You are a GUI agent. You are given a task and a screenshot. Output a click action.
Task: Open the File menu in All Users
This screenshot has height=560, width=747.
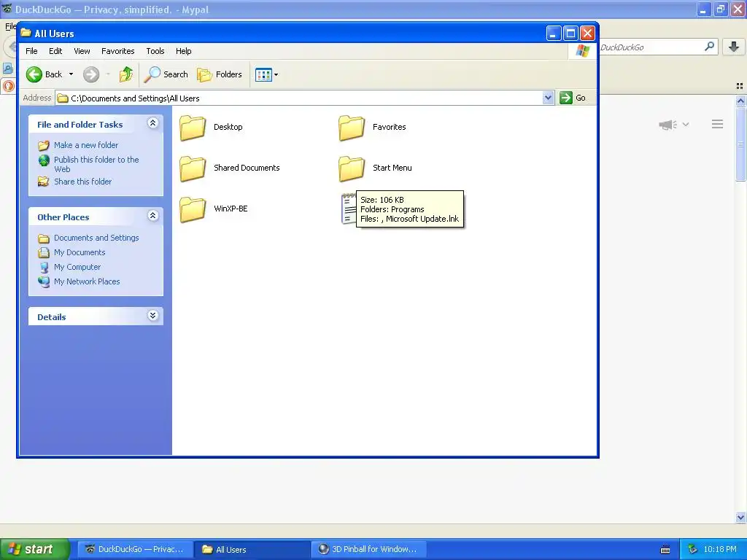coord(31,51)
